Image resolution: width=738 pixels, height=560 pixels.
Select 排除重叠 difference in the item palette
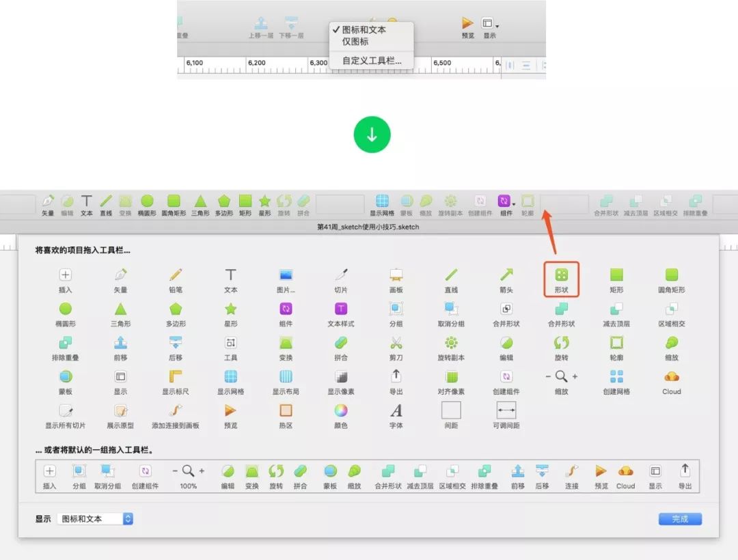click(x=66, y=348)
